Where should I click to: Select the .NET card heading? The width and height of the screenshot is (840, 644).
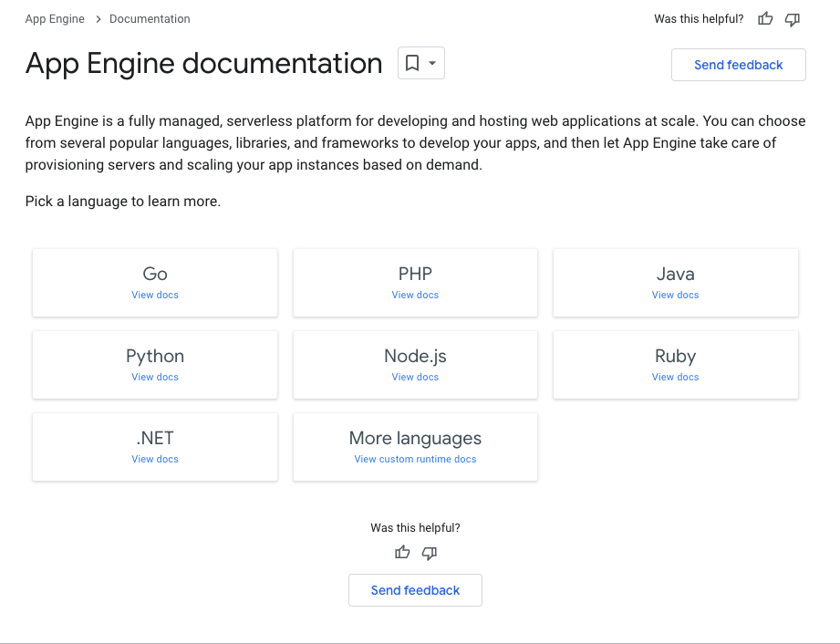coord(155,438)
